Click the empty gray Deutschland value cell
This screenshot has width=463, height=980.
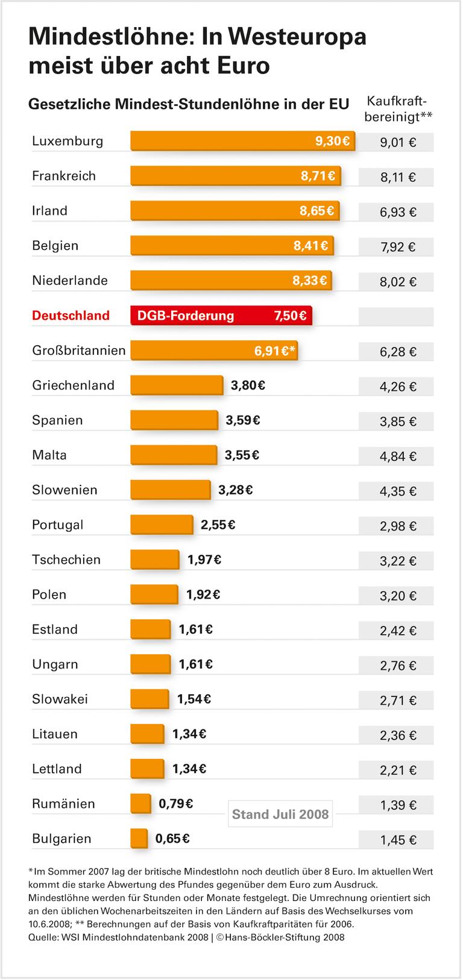click(396, 316)
